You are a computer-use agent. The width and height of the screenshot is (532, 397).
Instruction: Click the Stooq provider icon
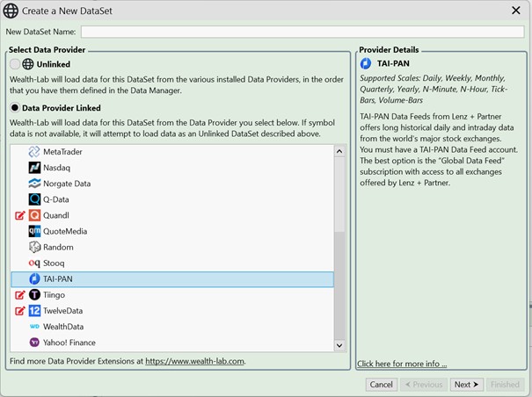tap(34, 263)
